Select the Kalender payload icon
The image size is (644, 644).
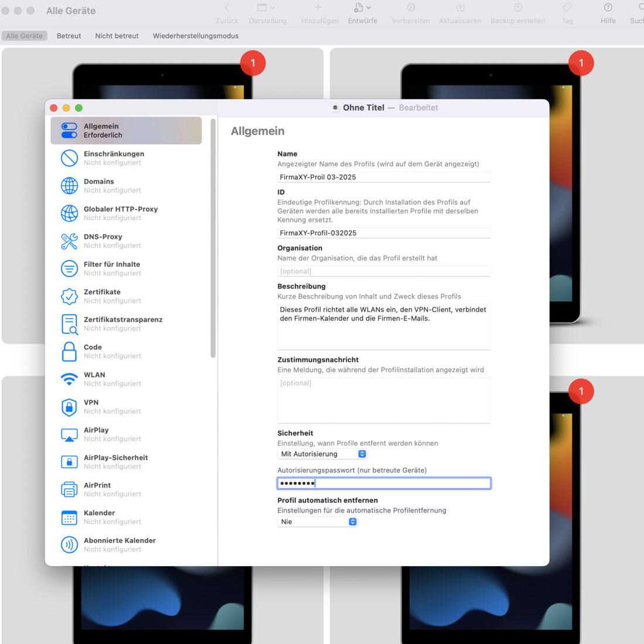(x=69, y=516)
